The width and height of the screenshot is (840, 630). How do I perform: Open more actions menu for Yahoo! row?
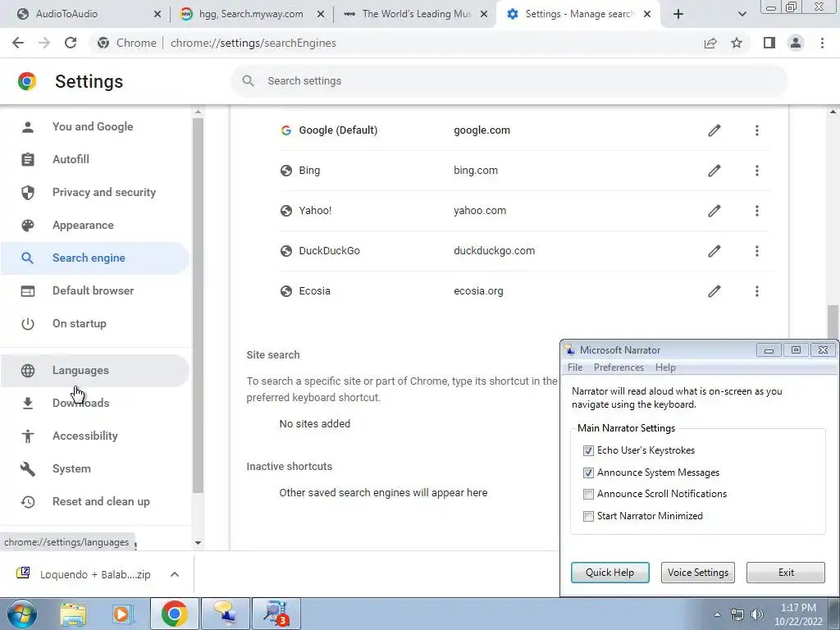click(x=757, y=211)
